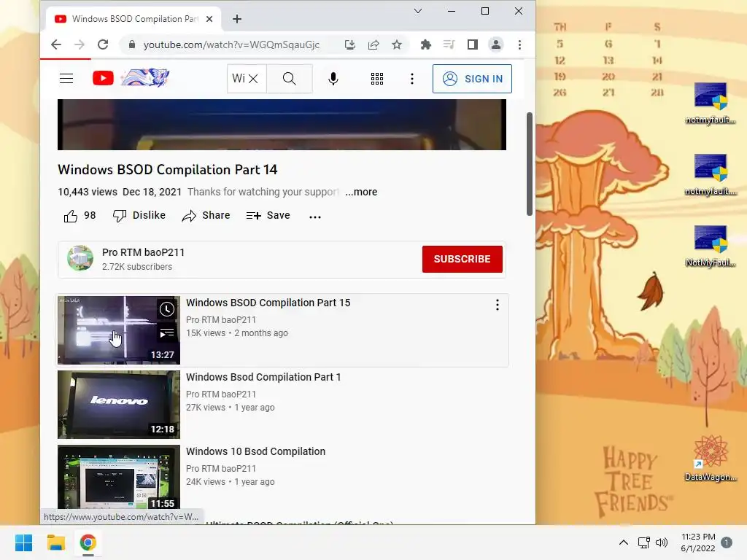Click the YouTube page scrollbar thumb
The width and height of the screenshot is (747, 560).
tap(530, 164)
